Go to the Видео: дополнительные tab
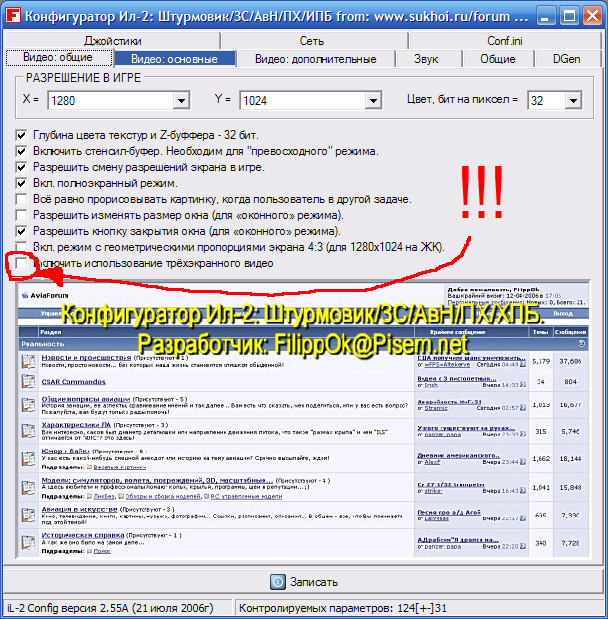This screenshot has height=619, width=608. [x=315, y=59]
